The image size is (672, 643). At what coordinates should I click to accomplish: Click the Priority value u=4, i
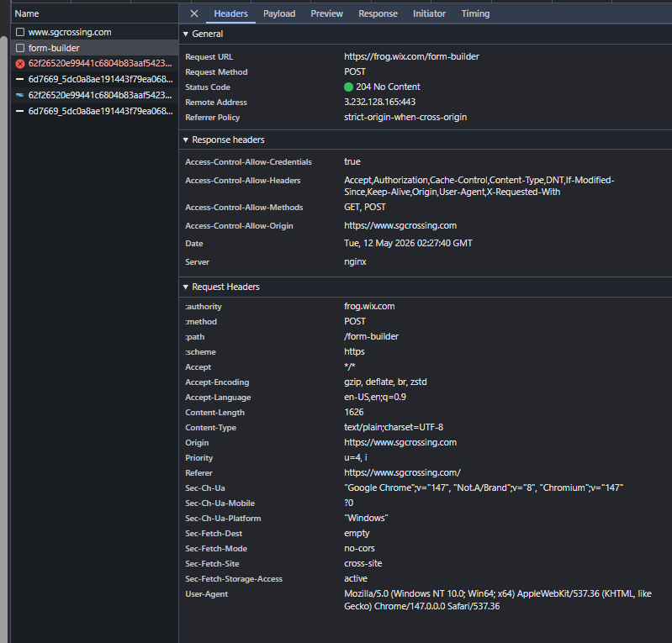pos(356,457)
